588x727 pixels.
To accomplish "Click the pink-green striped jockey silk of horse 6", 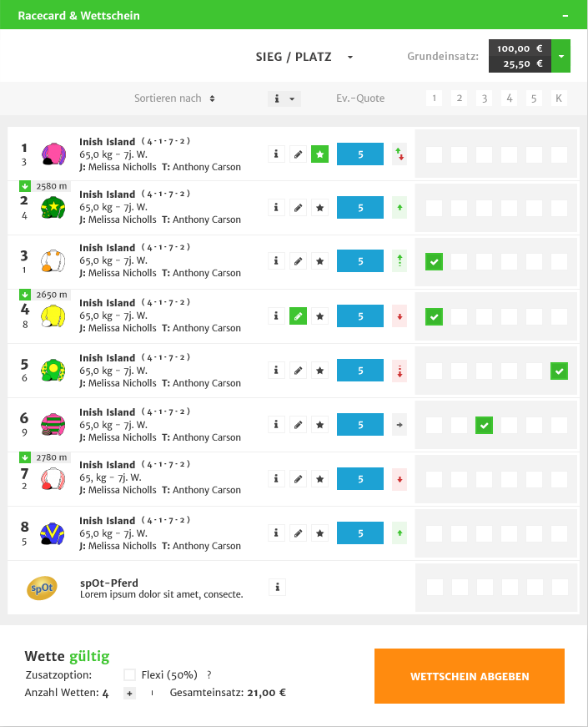I will coord(53,424).
